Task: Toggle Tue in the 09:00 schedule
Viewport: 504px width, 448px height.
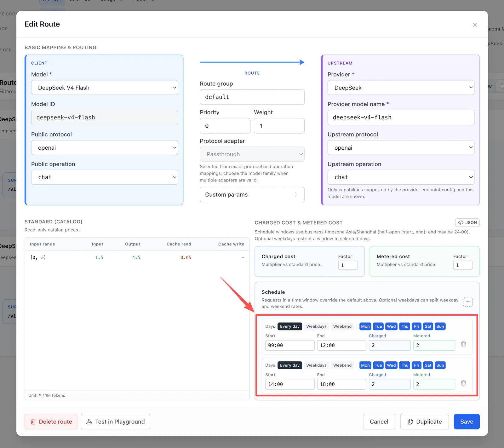Action: coord(378,326)
